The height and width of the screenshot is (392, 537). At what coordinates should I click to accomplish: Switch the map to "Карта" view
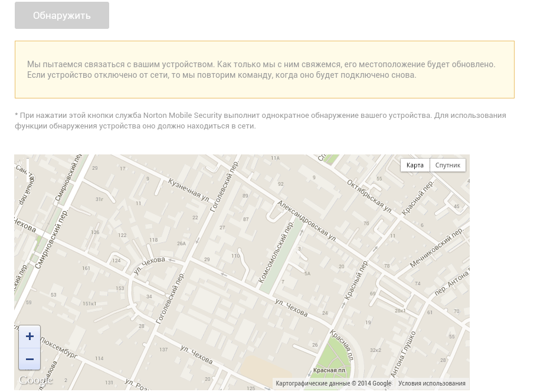tap(415, 165)
